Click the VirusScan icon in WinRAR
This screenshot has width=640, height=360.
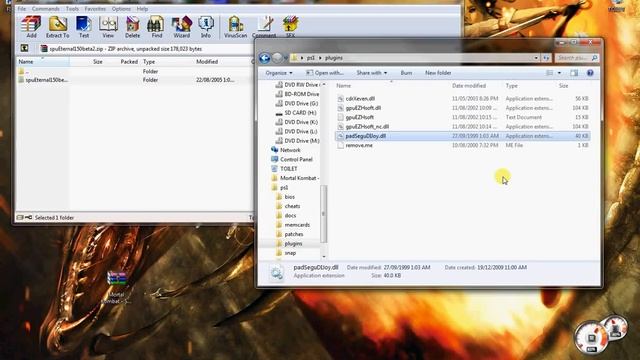(x=236, y=27)
